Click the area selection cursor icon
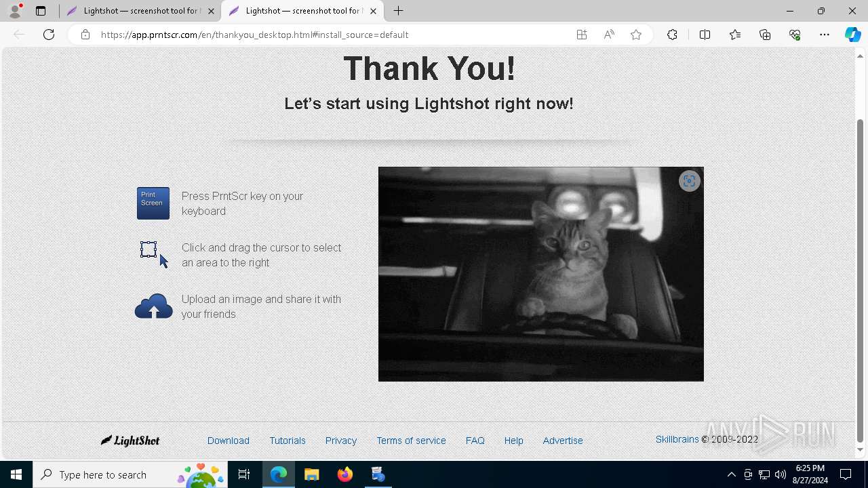 153,254
